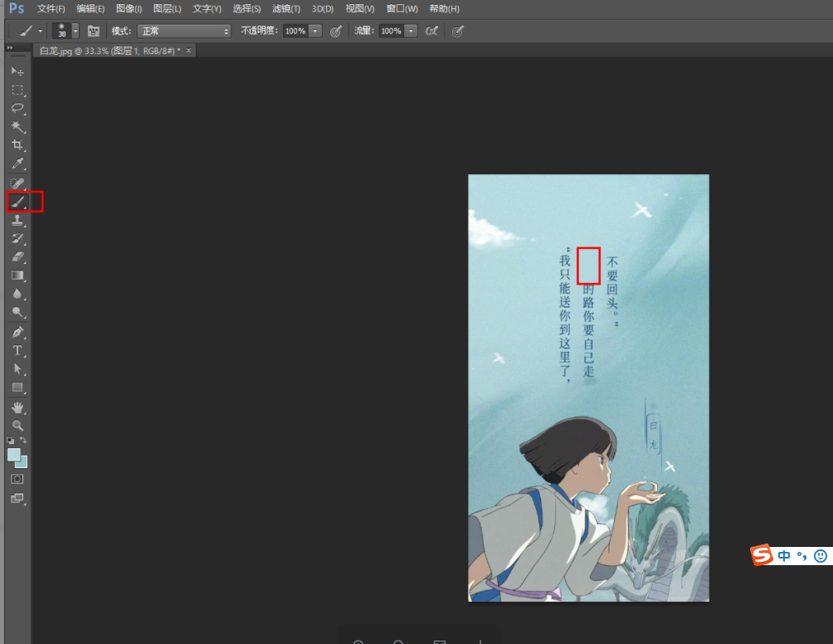The height and width of the screenshot is (644, 833).
Task: Toggle IME punctuation mode button
Action: 801,556
